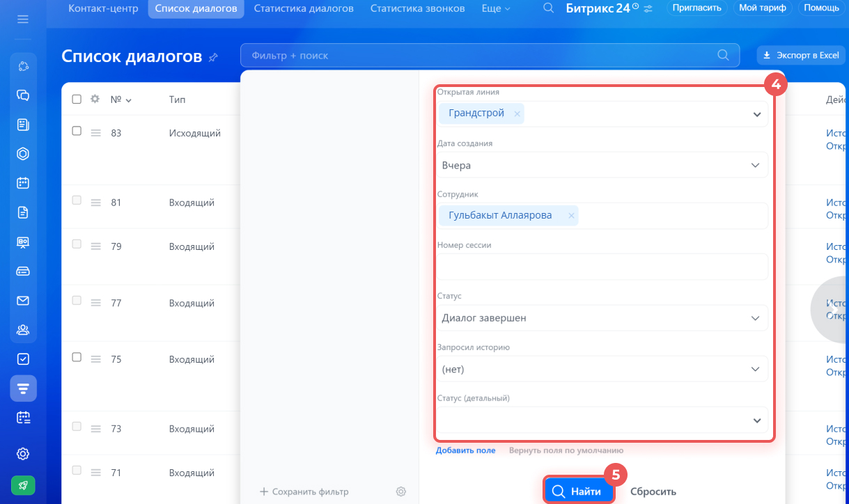The image size is (849, 504).
Task: Open the Контакт-центр tab
Action: (103, 8)
